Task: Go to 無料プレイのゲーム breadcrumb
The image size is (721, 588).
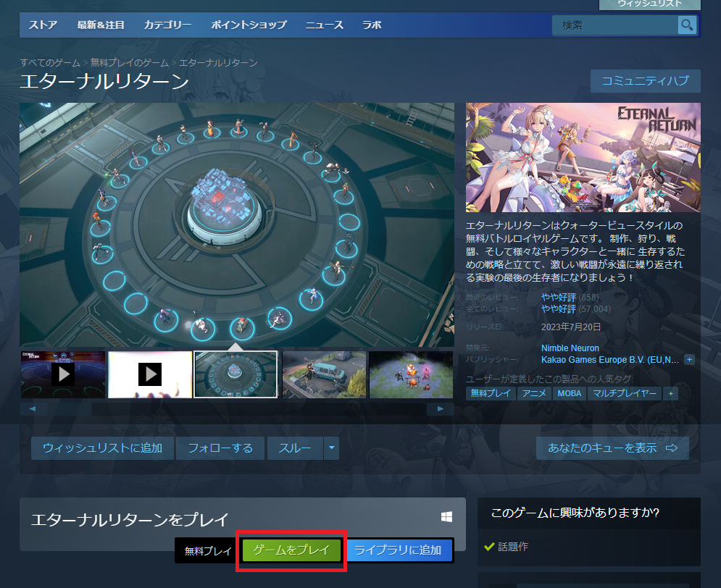Action: point(130,63)
